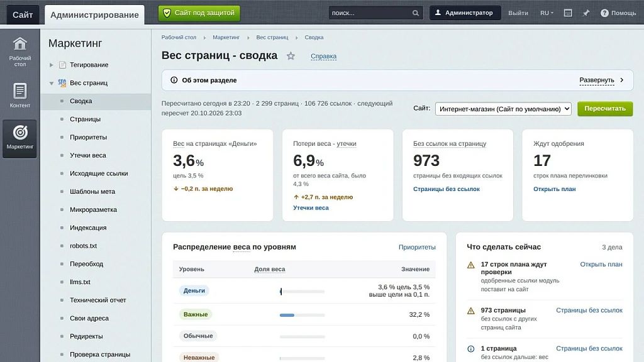Open Страницы in the marketing menu
644x362 pixels.
pyautogui.click(x=85, y=119)
